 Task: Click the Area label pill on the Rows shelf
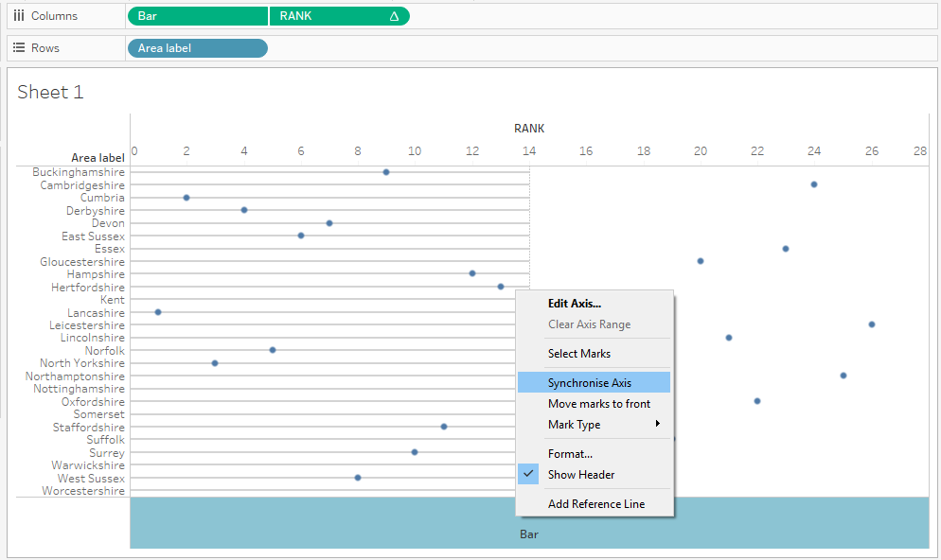click(x=197, y=47)
